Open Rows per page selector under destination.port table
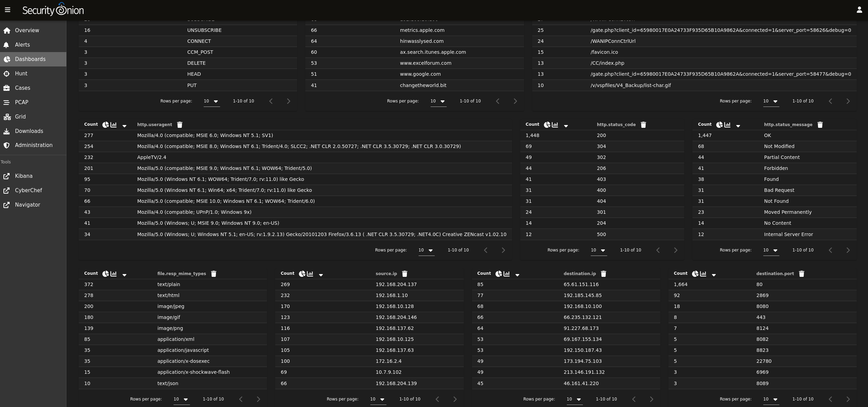The image size is (868, 407). tap(770, 399)
